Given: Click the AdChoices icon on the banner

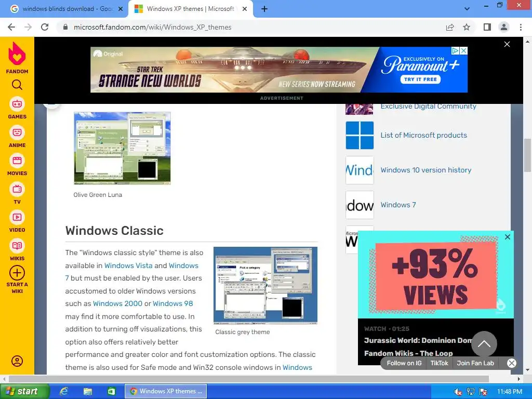Looking at the screenshot, I should click(455, 50).
